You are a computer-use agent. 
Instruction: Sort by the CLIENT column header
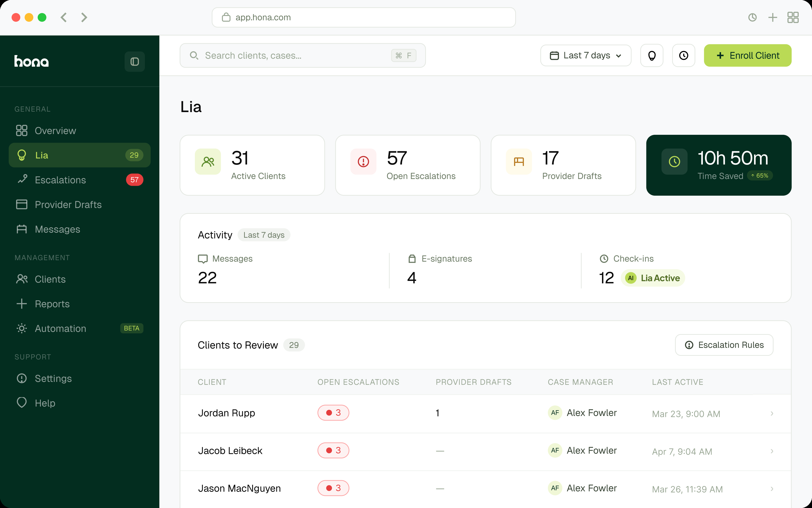(212, 382)
